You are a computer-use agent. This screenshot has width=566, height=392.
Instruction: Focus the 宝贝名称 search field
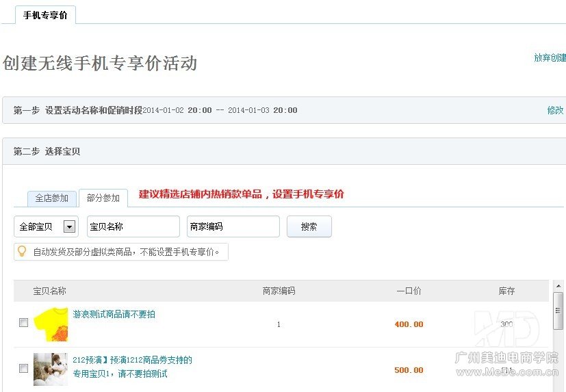pos(133,226)
